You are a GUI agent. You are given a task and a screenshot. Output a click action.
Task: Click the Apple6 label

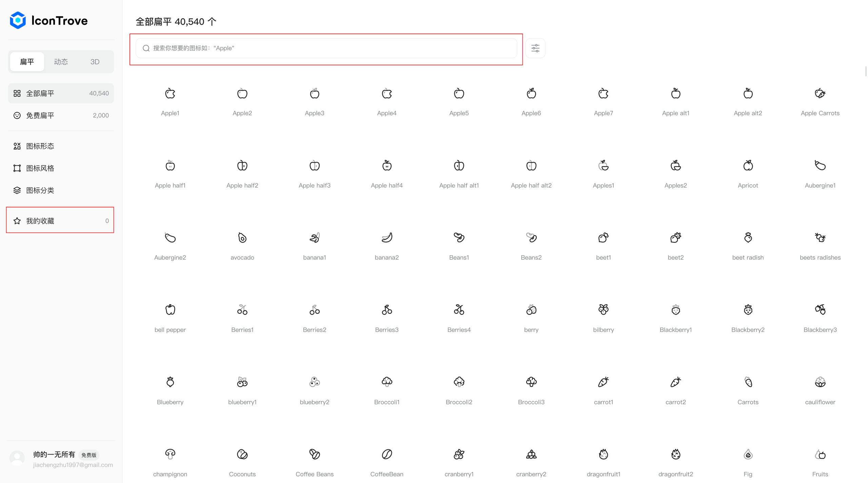[531, 113]
